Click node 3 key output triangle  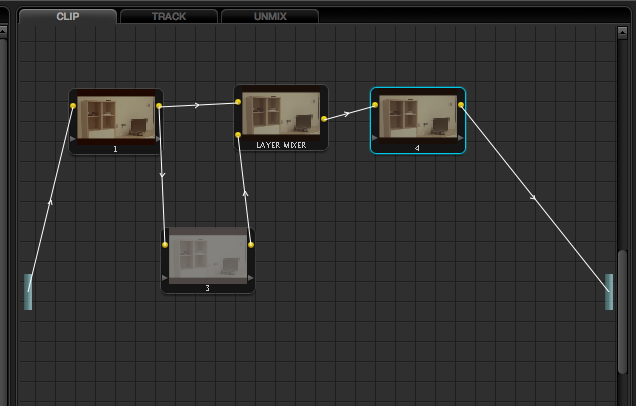(x=251, y=278)
